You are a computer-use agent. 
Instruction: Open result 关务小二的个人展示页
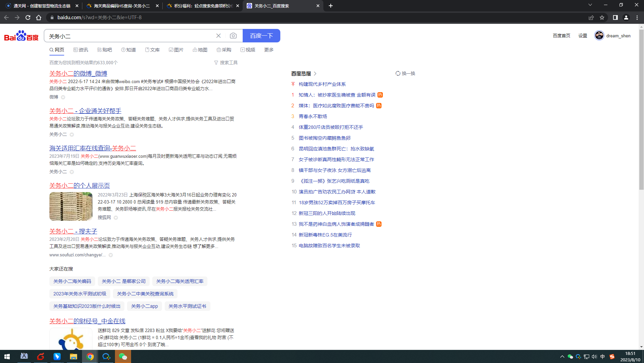80,185
